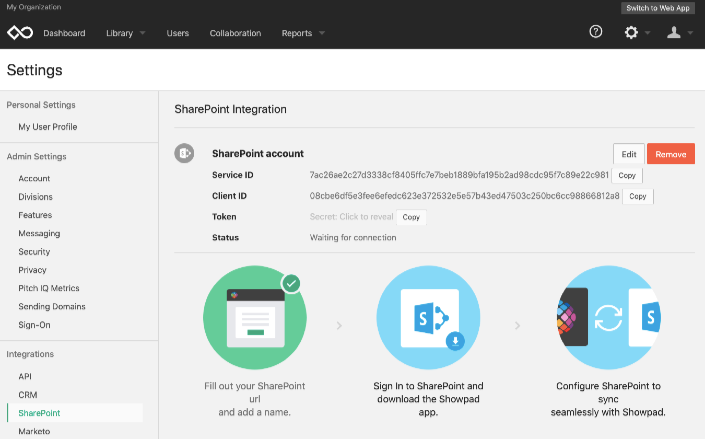
Task: Open the Library menu
Action: point(120,33)
